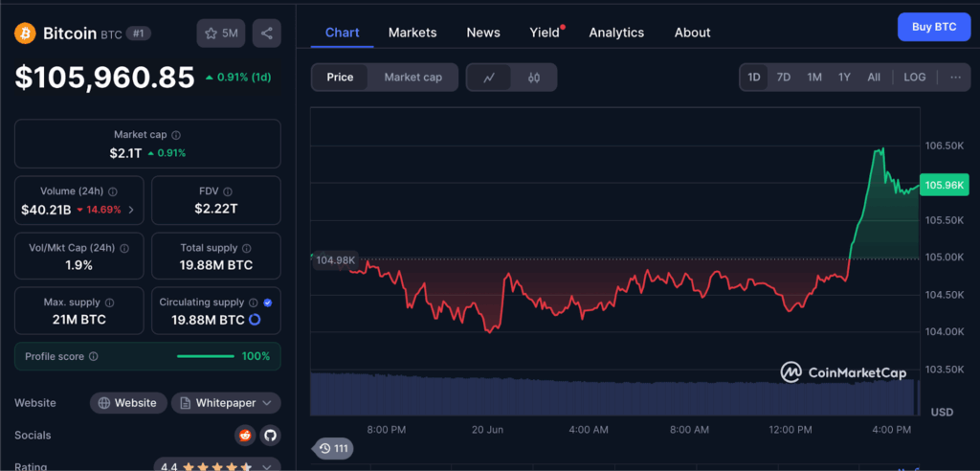Switch chart to Market cap view
The width and height of the screenshot is (980, 471).
(412, 78)
